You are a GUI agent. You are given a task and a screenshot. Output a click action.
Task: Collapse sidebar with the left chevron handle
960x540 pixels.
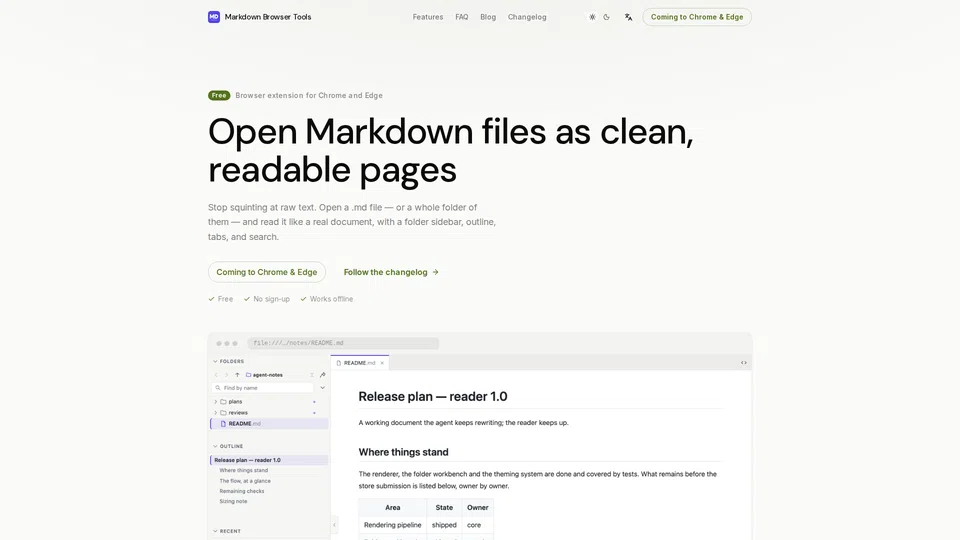pos(334,525)
